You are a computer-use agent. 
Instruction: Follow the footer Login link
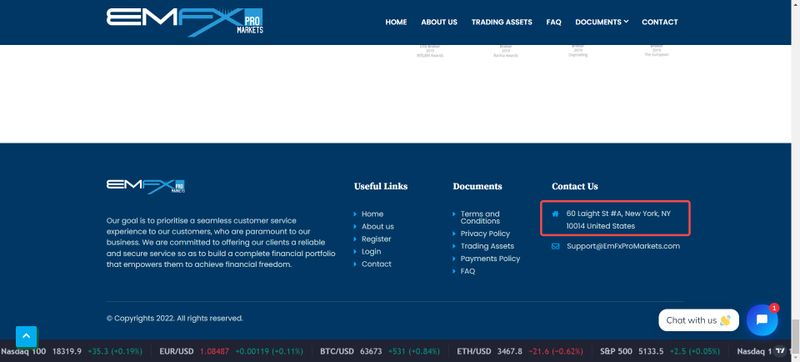[371, 251]
